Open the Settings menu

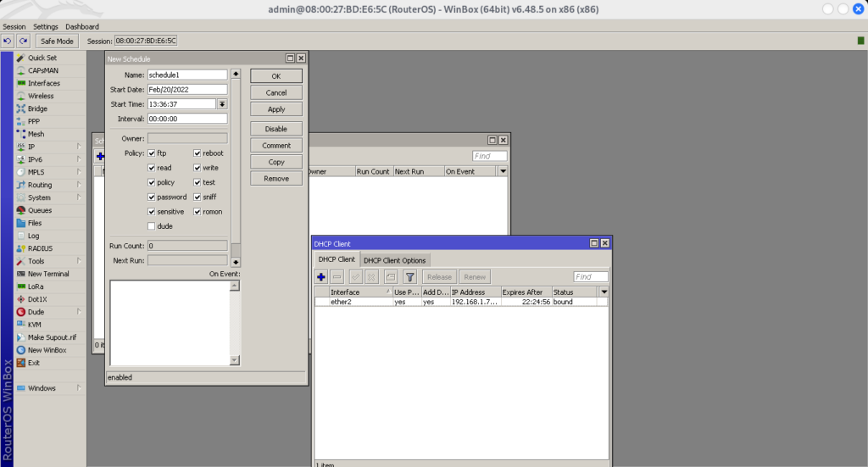(x=46, y=26)
